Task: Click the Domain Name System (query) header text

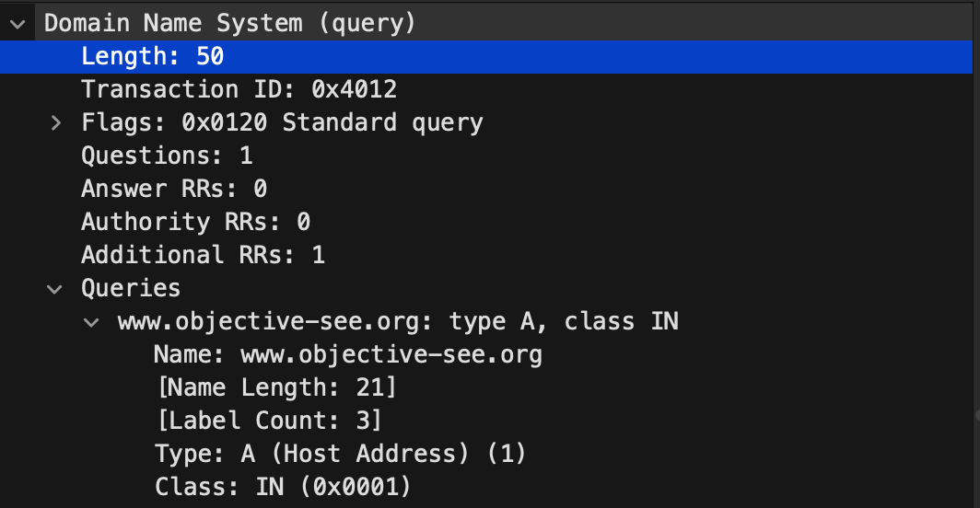Action: click(229, 24)
